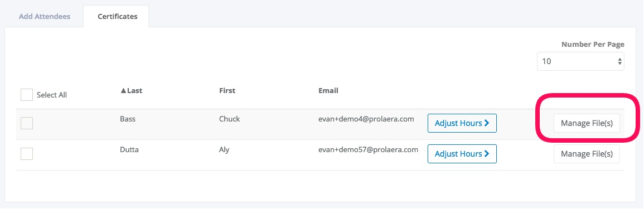Screen dimensions: 644x209
Task: Click the dropdown arrows beside 10
Action: [x=619, y=62]
